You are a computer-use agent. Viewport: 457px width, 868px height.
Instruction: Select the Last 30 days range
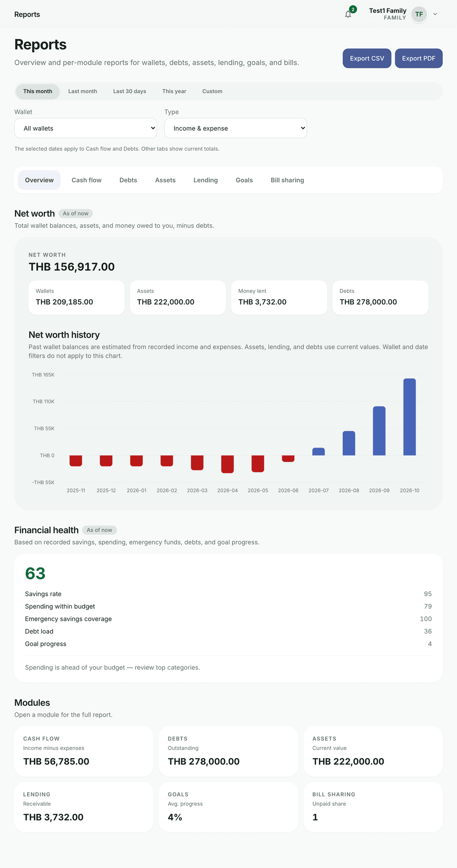click(x=129, y=91)
